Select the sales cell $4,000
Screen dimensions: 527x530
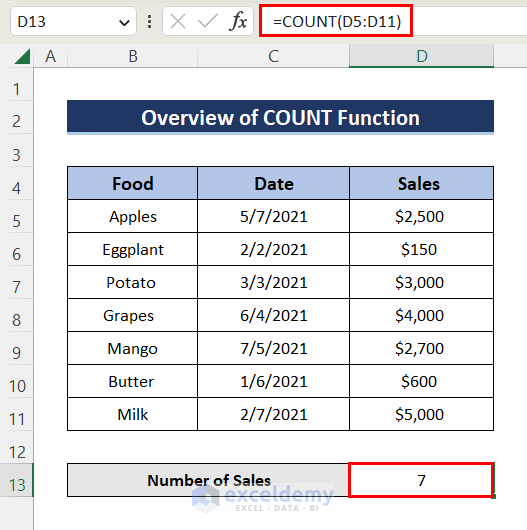click(421, 315)
